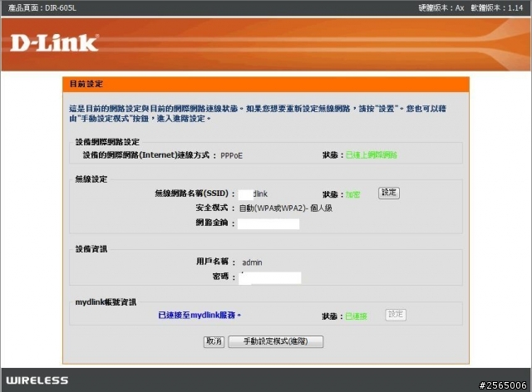This screenshot has width=532, height=392.
Task: Click the 自動(WPA或WPA2)- 個人級 security mode value
Action: 286,208
